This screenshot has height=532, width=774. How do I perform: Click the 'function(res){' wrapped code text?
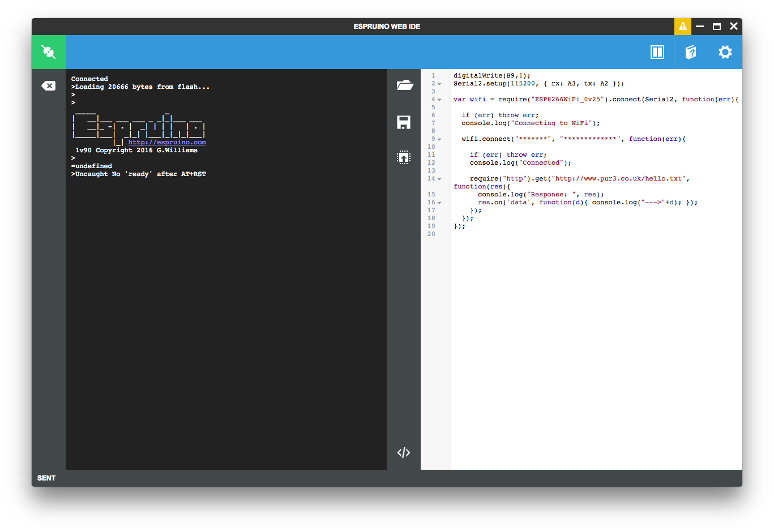[x=482, y=186]
